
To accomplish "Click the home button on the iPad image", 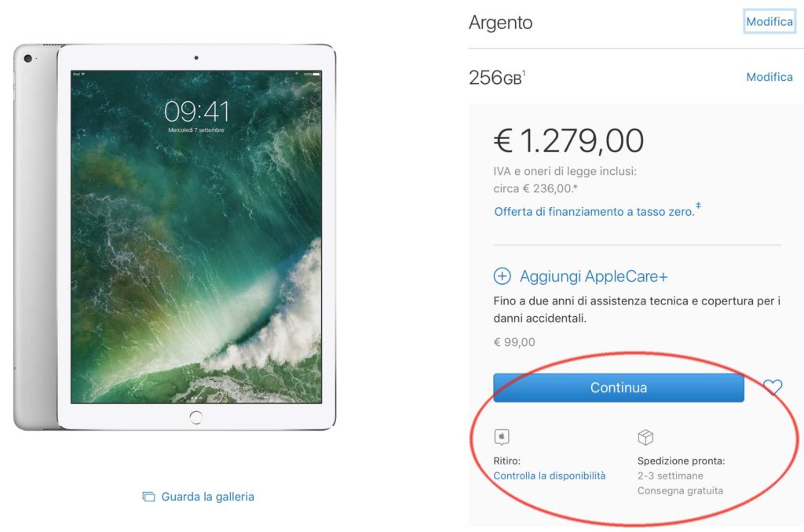I will point(196,417).
